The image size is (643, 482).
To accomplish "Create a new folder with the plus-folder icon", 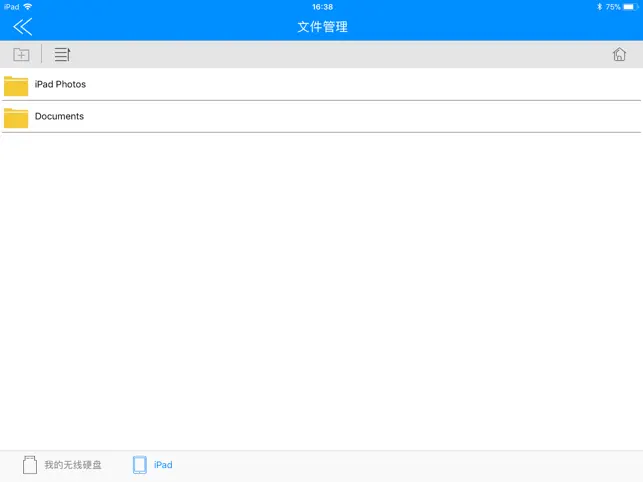I will coord(21,54).
